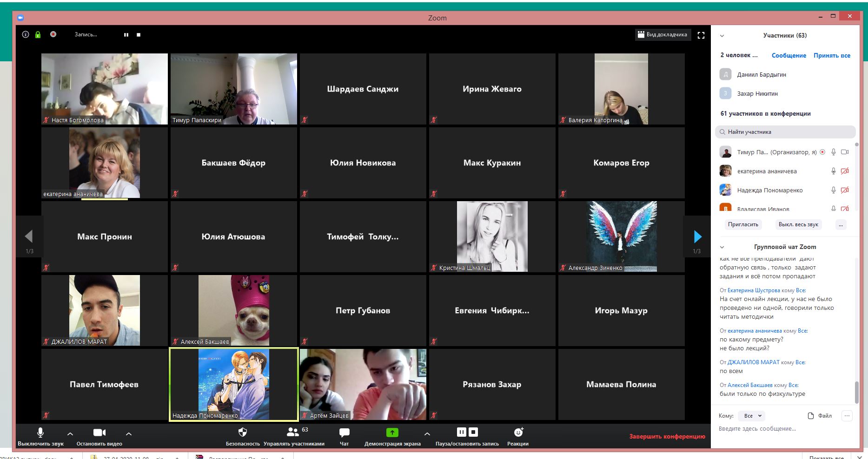Image resolution: width=868 pixels, height=459 pixels.
Task: Click Завершить конференцию button
Action: (x=667, y=436)
